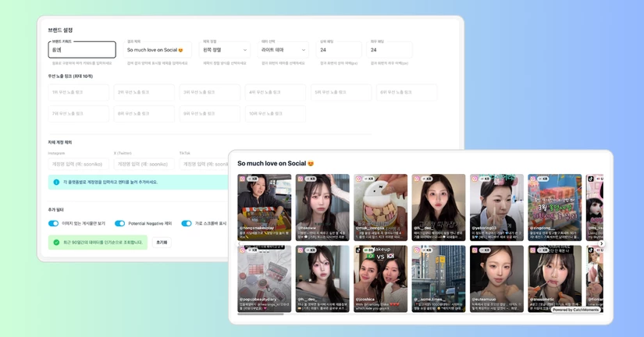This screenshot has width=644, height=337.
Task: Click the TikTok icon on @jooshica post
Action: coord(358,250)
